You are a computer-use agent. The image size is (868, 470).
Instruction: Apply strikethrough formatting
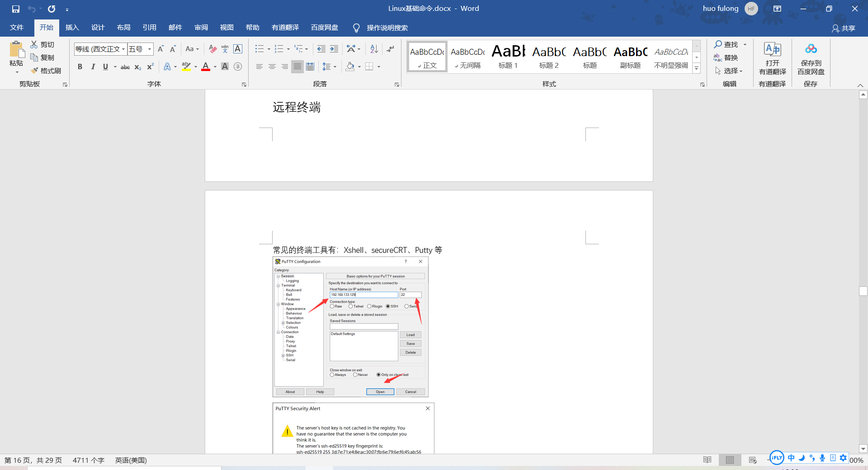(x=125, y=66)
